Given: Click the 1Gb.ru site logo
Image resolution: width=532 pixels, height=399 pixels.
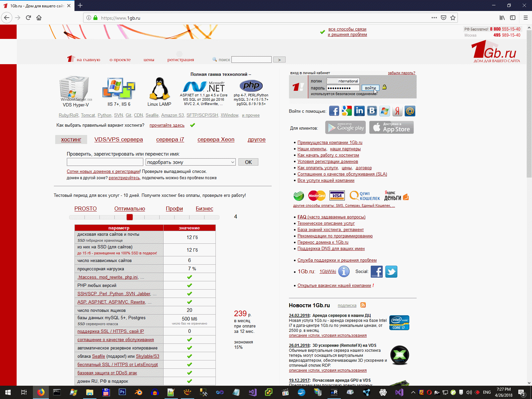Looking at the screenshot, I should (496, 52).
